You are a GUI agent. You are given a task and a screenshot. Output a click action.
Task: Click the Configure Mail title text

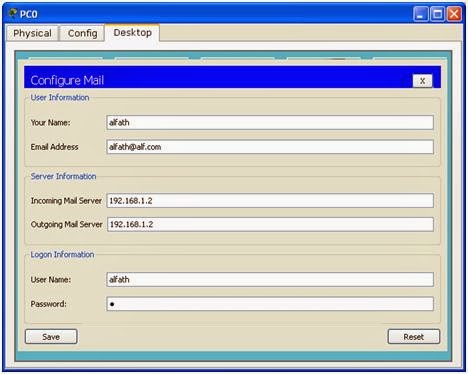tap(67, 80)
